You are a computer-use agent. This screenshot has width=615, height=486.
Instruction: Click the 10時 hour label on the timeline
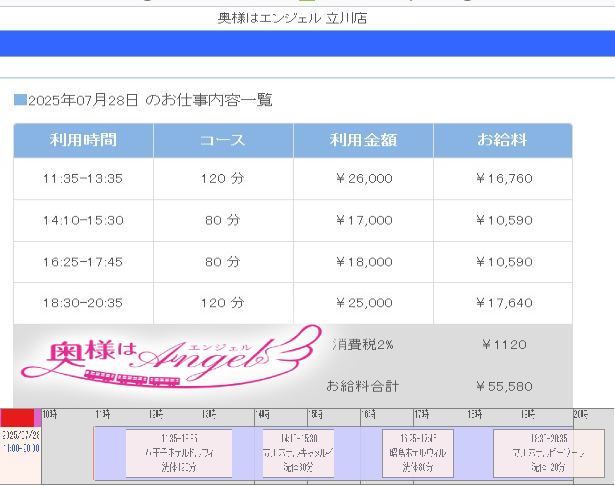tap(50, 414)
